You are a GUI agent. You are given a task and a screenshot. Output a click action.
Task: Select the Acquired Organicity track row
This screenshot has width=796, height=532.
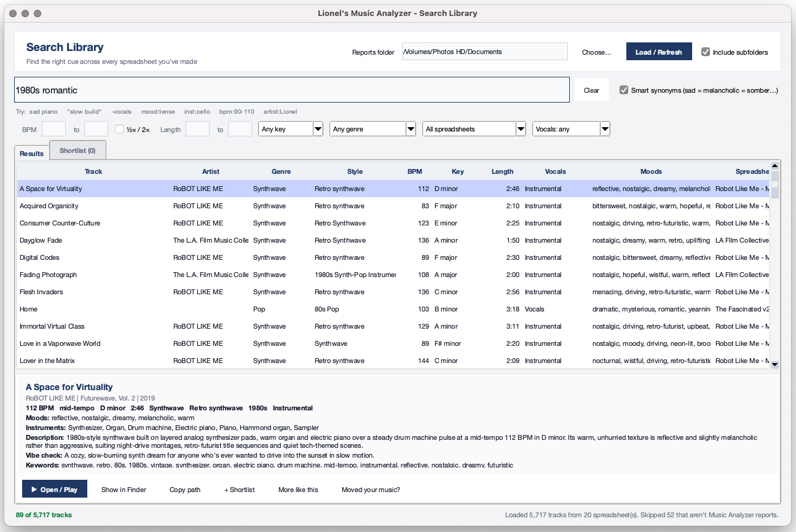pyautogui.click(x=393, y=206)
